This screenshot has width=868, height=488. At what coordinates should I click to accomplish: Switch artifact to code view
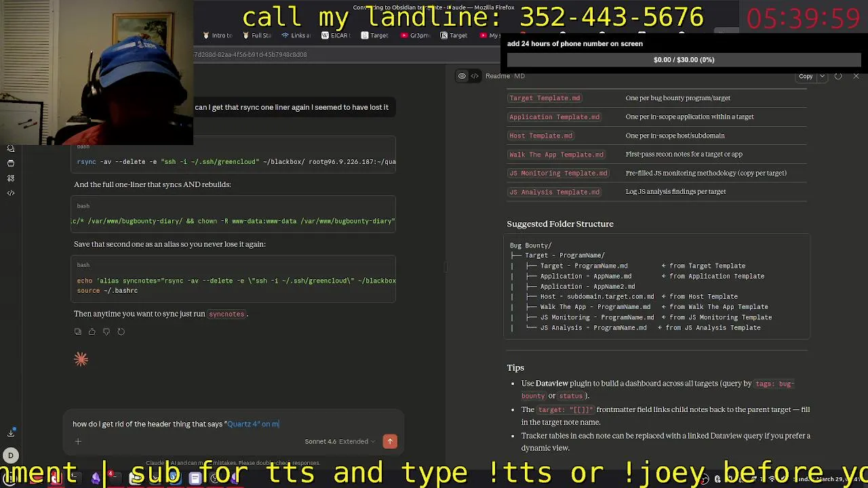click(x=475, y=76)
